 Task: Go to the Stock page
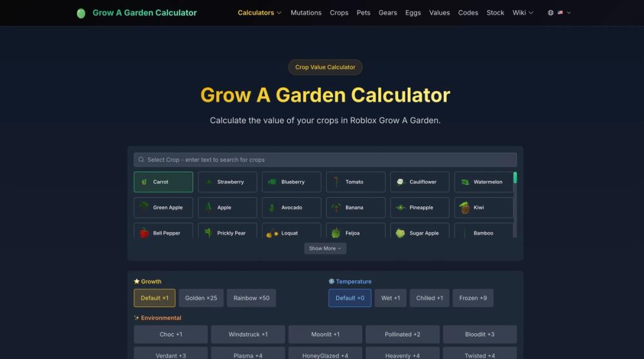click(x=495, y=13)
